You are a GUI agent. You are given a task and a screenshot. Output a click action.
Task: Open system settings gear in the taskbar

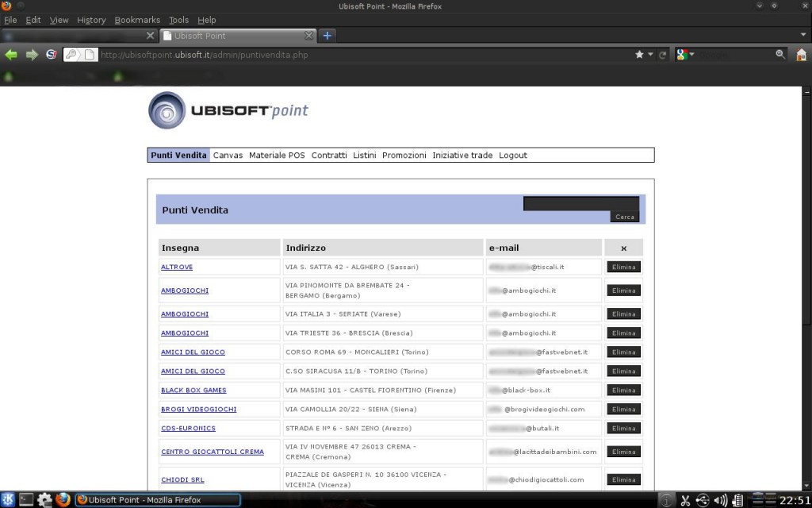(x=44, y=500)
